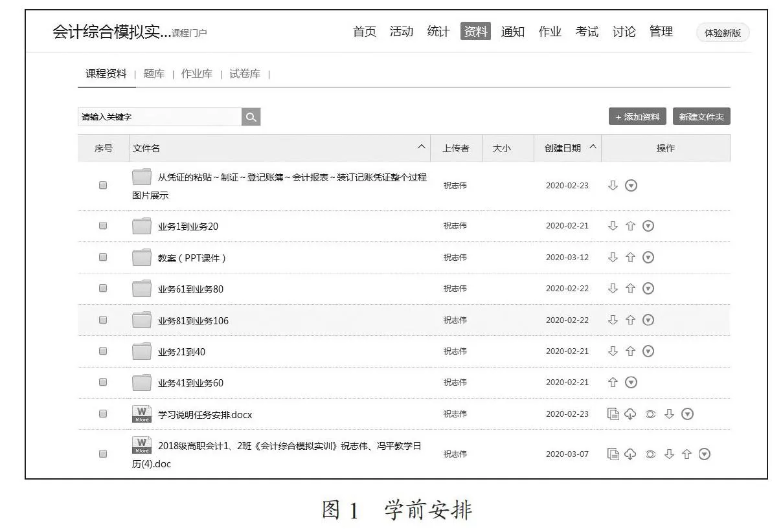Image resolution: width=783 pixels, height=532 pixels.
Task: Open more-options dropdown for 从凭证的粘贴 folder
Action: [631, 186]
